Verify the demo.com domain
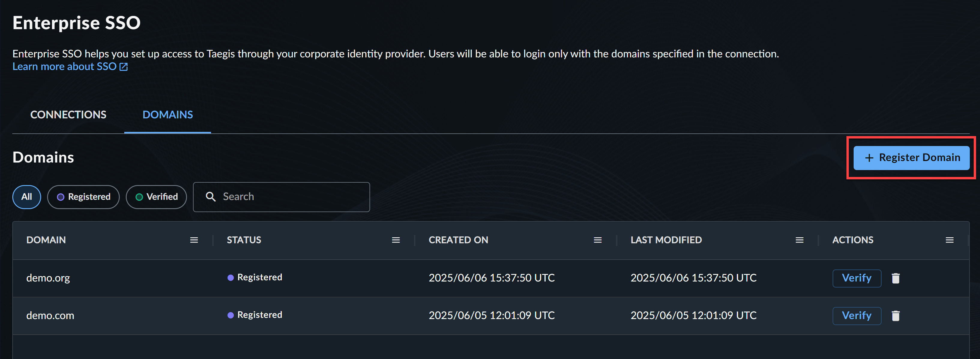This screenshot has height=359, width=980. [857, 315]
